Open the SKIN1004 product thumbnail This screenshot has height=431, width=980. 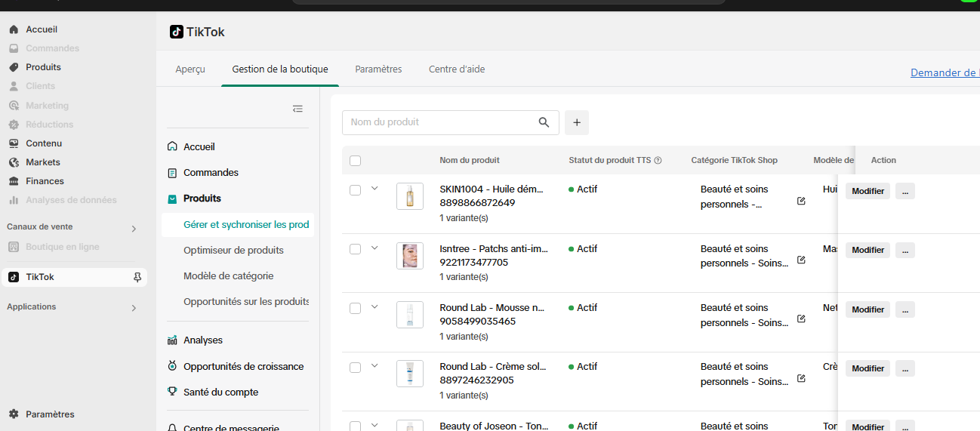[x=410, y=196]
